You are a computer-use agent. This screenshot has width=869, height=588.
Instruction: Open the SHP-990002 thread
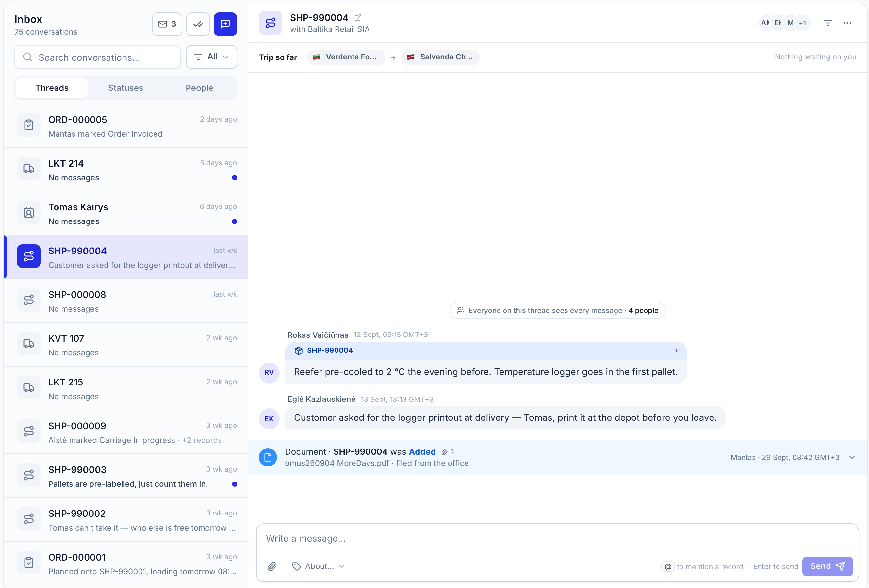click(x=126, y=520)
